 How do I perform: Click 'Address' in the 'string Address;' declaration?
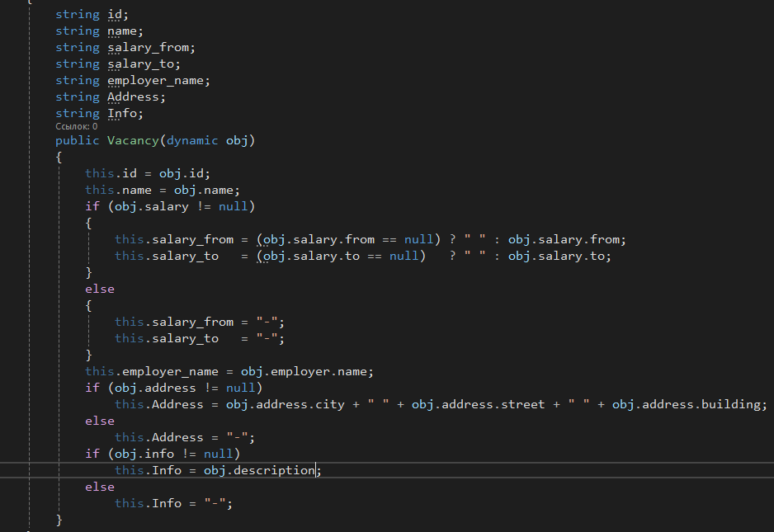coord(134,97)
